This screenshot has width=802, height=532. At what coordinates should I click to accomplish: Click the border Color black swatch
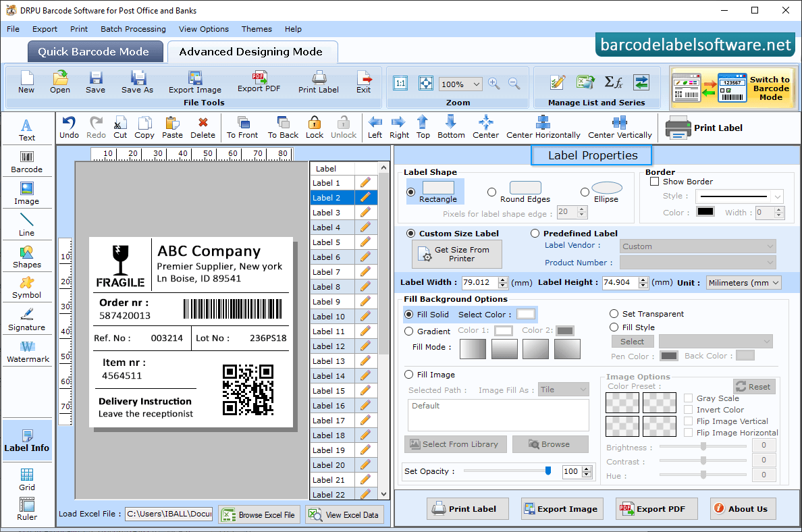[x=705, y=212]
